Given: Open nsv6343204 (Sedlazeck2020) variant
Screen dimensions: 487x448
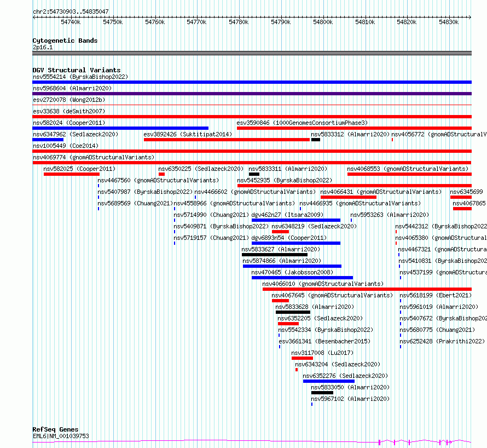Looking at the screenshot, I should click(338, 364).
